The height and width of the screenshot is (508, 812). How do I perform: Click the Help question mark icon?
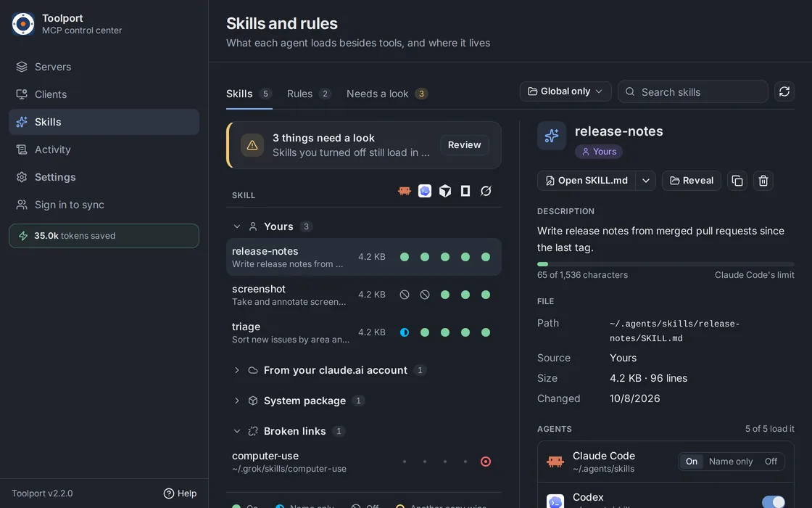pos(169,493)
